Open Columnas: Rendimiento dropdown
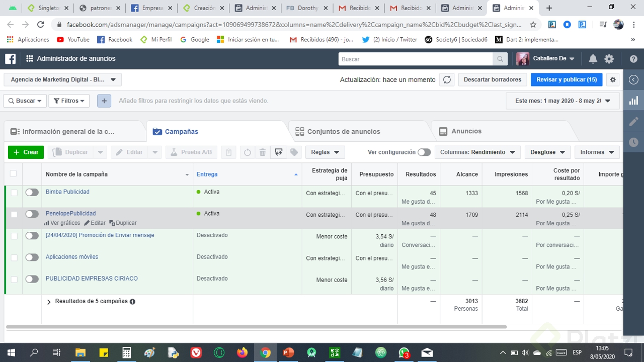Screen dimensions: 644x362 pyautogui.click(x=477, y=152)
